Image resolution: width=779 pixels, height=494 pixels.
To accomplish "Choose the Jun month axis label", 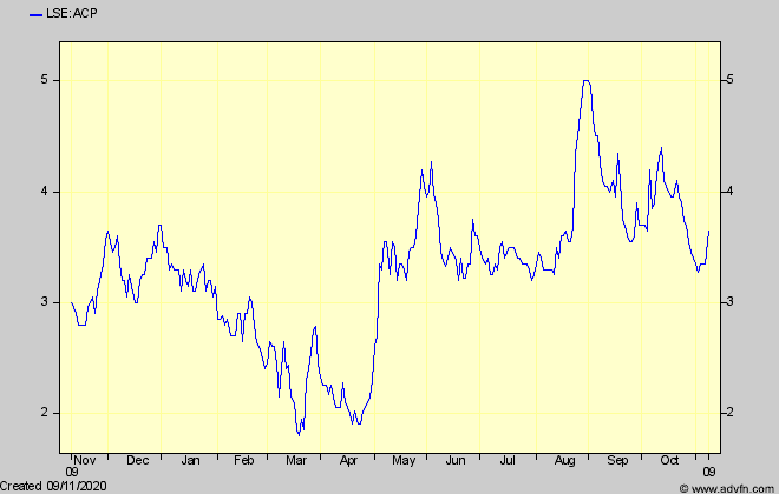I will 455,461.
